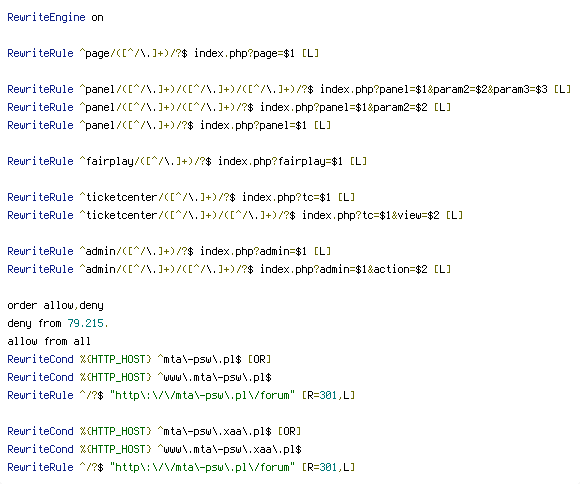Click index.php?page=$1 in page rule
This screenshot has height=484, width=580.
pyautogui.click(x=244, y=53)
